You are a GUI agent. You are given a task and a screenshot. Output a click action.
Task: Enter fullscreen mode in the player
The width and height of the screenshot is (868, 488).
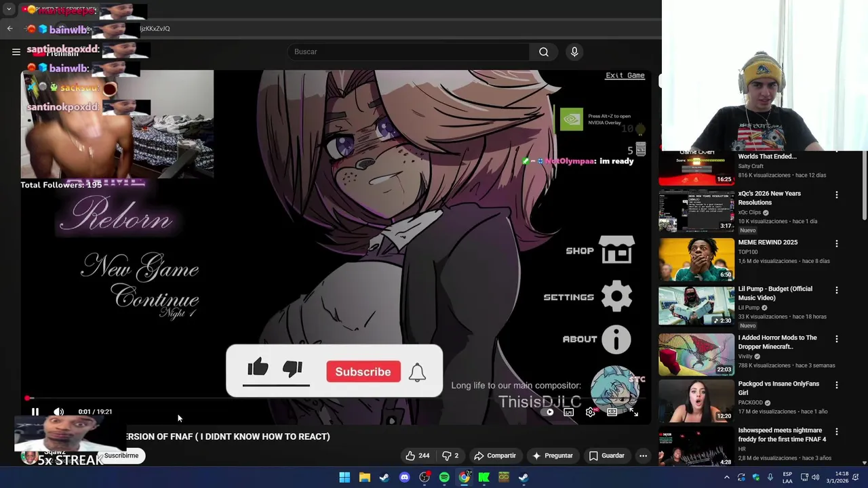tap(633, 411)
